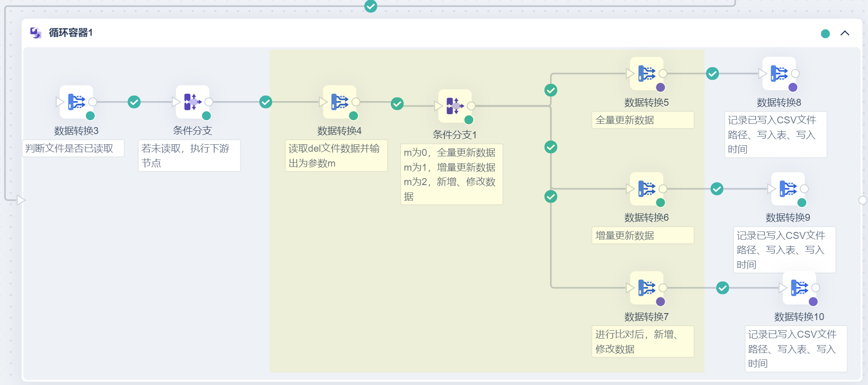Viewport: 868px width, 385px height.
Task: Click the check mark between 数据转换6 and 数据转换9
Action: 717,189
